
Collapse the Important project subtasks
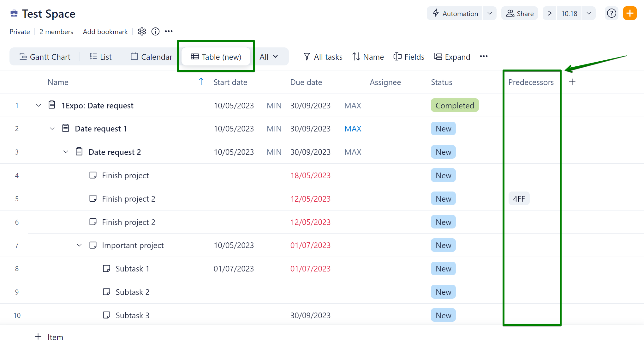[79, 246]
